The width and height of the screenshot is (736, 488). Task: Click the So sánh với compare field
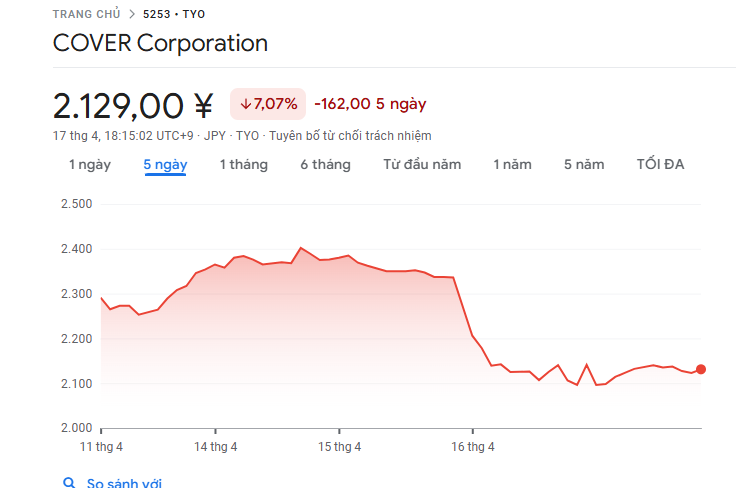[x=124, y=483]
